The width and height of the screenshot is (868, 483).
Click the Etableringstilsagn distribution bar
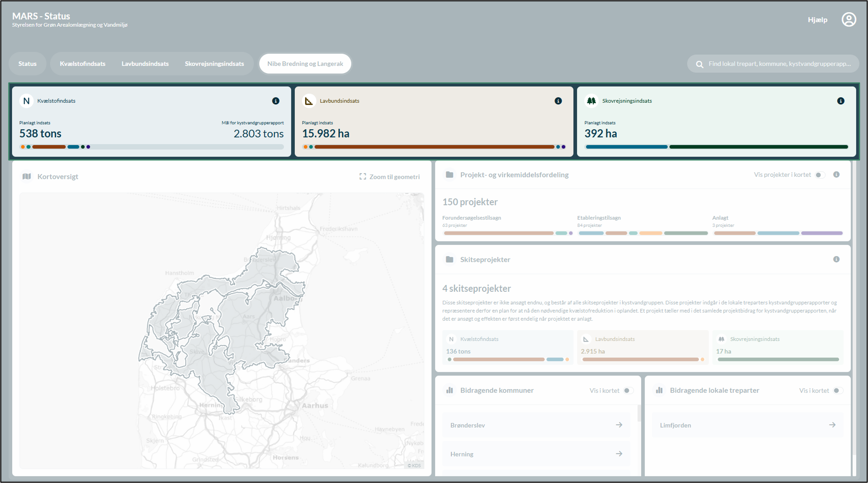[x=643, y=233]
